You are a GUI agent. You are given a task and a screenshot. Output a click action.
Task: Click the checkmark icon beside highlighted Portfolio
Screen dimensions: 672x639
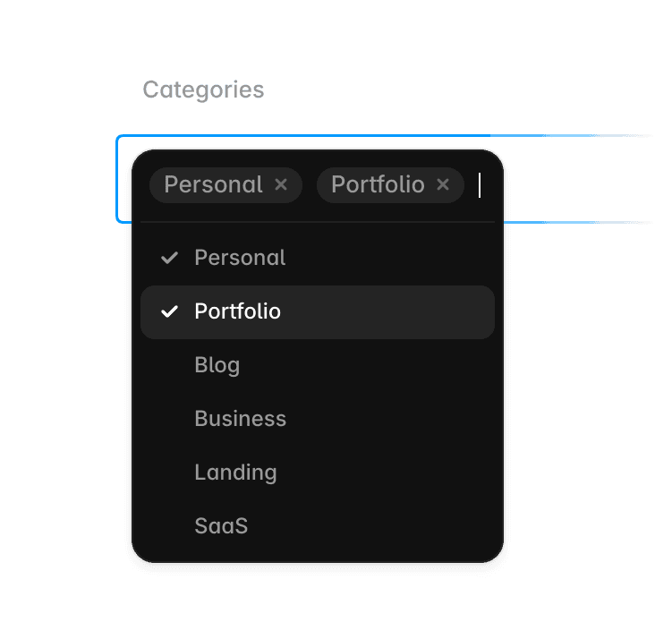[x=169, y=311]
